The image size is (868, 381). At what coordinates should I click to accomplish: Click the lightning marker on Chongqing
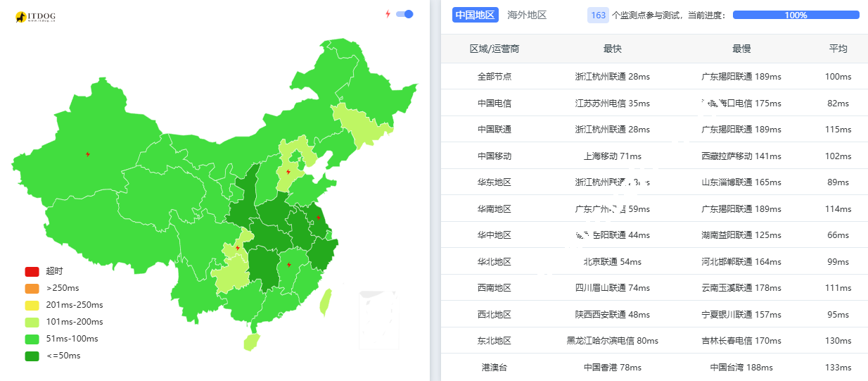pyautogui.click(x=238, y=248)
